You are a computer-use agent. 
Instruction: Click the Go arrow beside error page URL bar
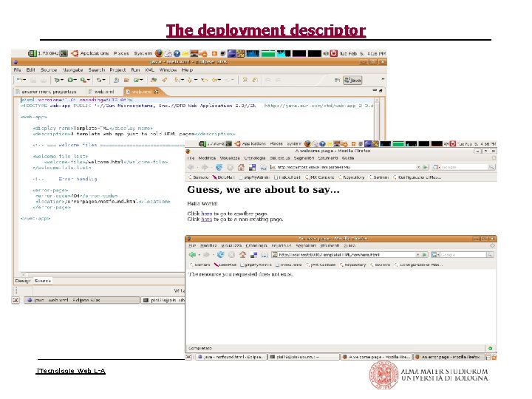pyautogui.click(x=424, y=254)
